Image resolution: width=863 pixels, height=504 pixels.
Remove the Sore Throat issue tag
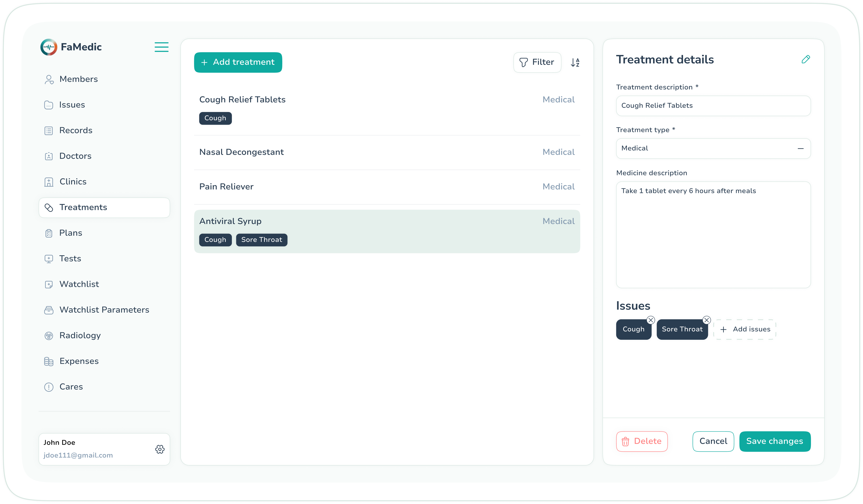[707, 320]
